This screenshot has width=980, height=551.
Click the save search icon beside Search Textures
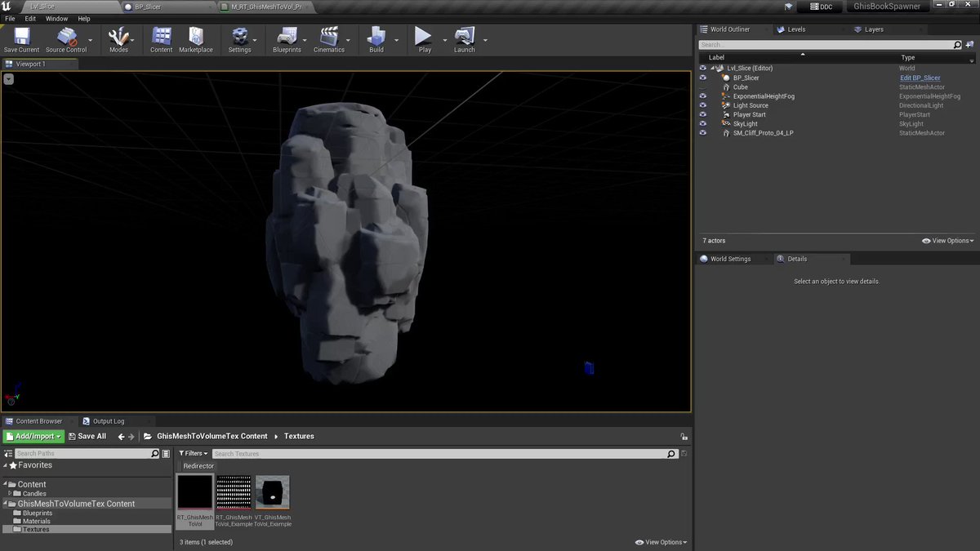684,454
